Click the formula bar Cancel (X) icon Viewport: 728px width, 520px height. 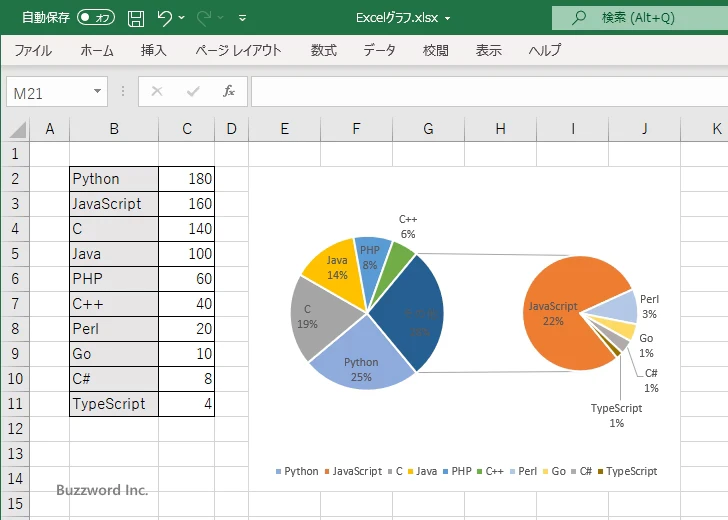157,91
